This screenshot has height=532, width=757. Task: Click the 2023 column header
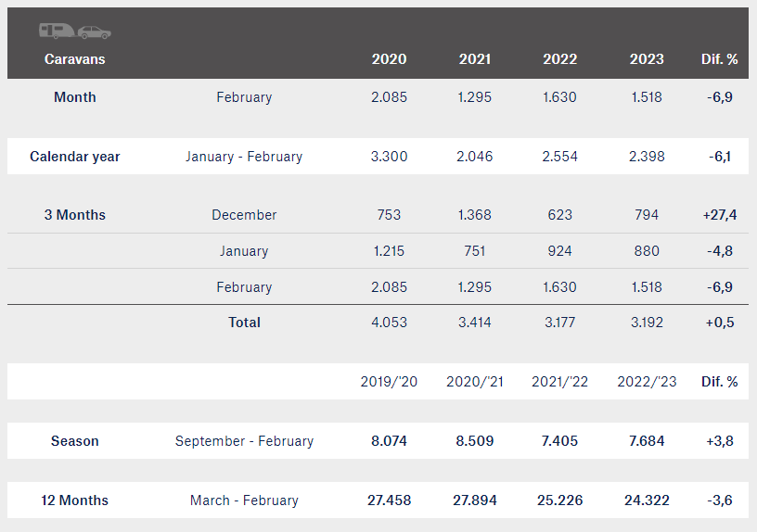[x=647, y=58]
